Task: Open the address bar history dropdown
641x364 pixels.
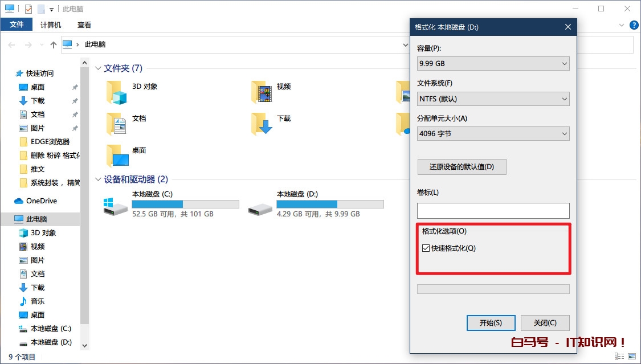Action: [x=405, y=45]
